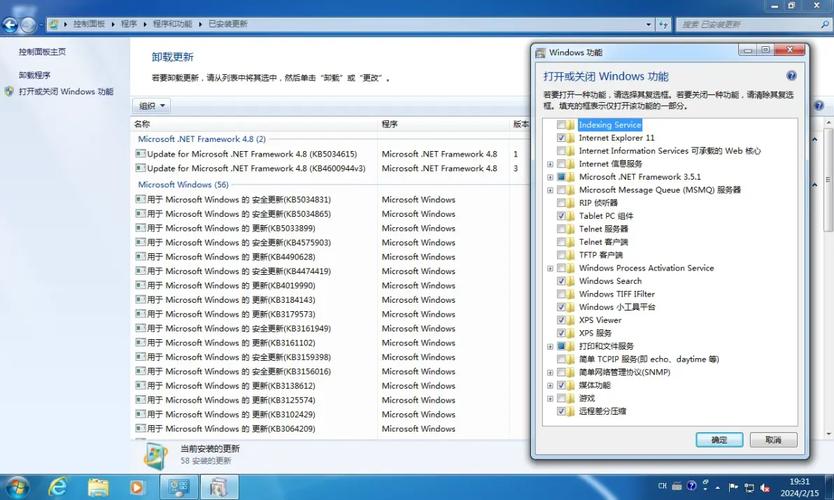This screenshot has height=500, width=834.
Task: Toggle the Indexing Service checkbox
Action: click(561, 125)
